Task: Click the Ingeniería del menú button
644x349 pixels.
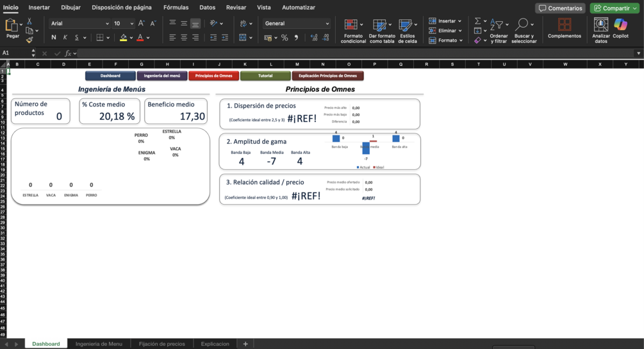Action: (x=162, y=76)
